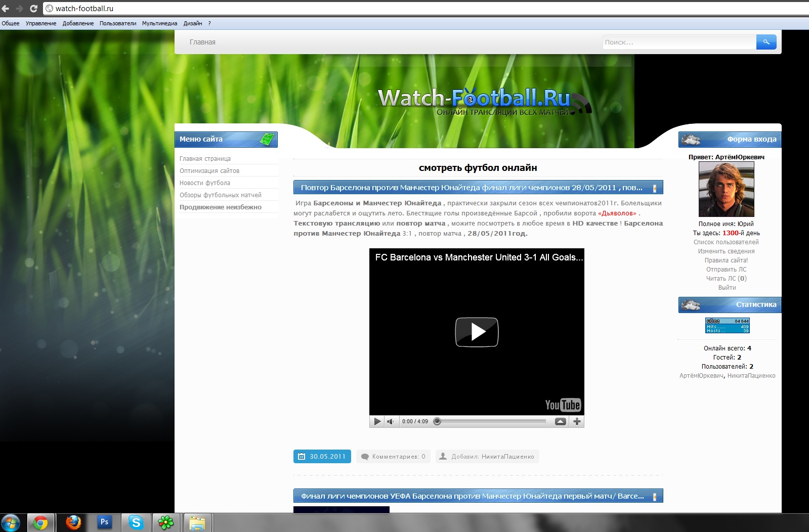Screen dimensions: 809x532
Task: Click the user avatar image
Action: 726,189
